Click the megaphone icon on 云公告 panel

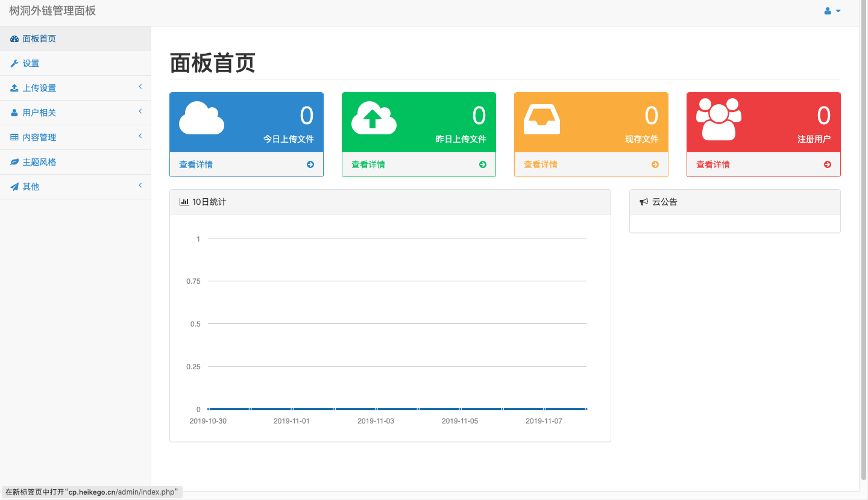coord(643,201)
